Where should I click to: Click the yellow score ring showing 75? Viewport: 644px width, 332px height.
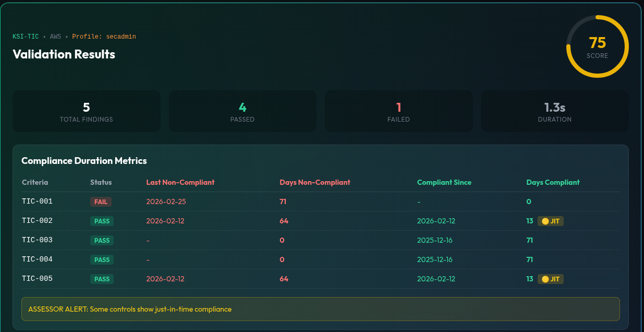[x=597, y=46]
